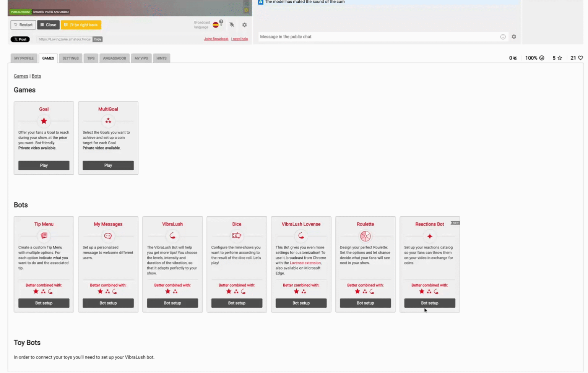Open Bot setup for Reactions Bot
The height and width of the screenshot is (373, 588).
(430, 303)
